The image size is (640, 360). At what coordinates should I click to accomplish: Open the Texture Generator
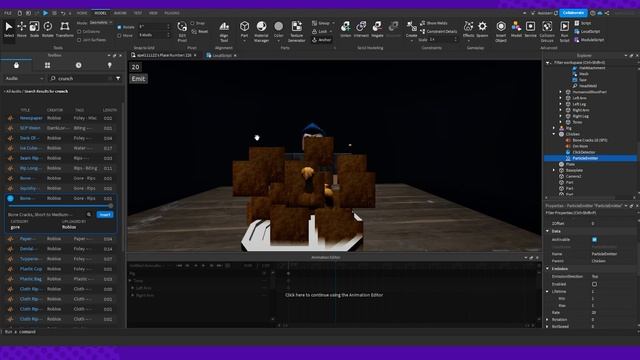tap(297, 31)
